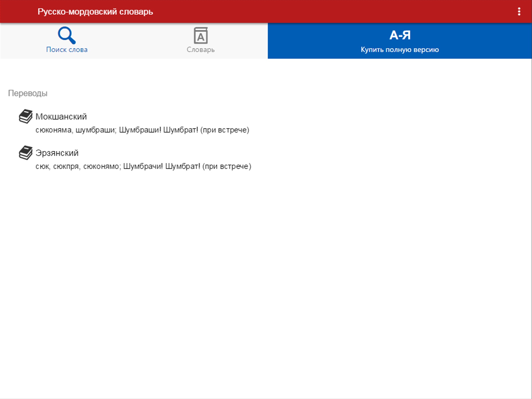This screenshot has width=532, height=399.
Task: Select the Эрзянский language heading
Action: [57, 153]
